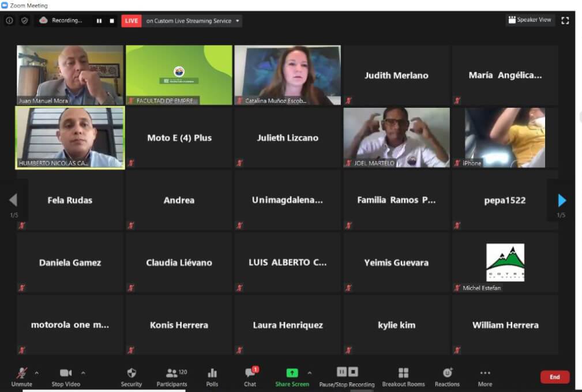Click the red End meeting button

pyautogui.click(x=554, y=377)
